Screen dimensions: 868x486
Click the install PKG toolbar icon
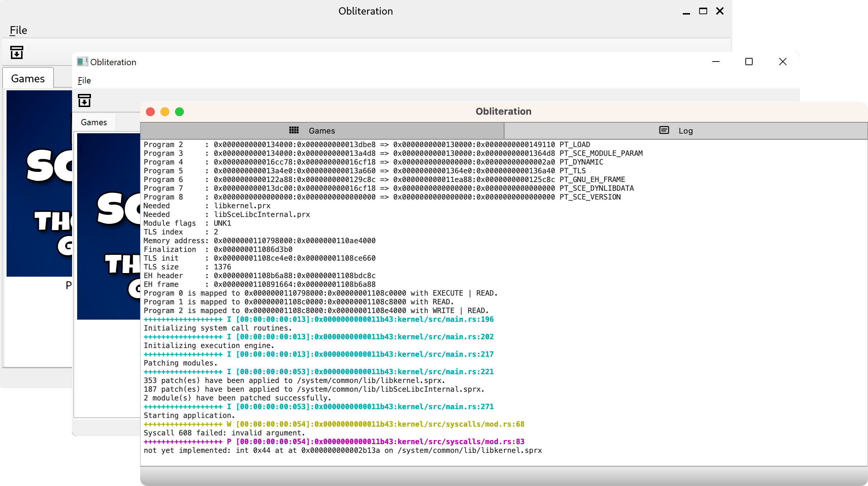pyautogui.click(x=17, y=52)
